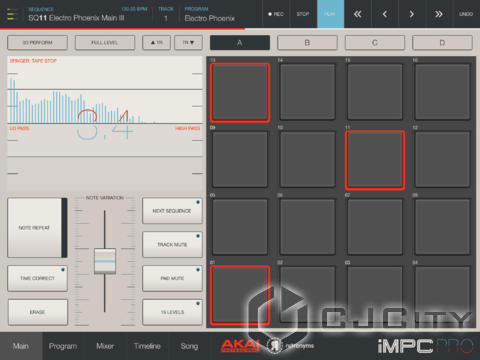Hit the red-outlined drum pad 01

pos(240,295)
